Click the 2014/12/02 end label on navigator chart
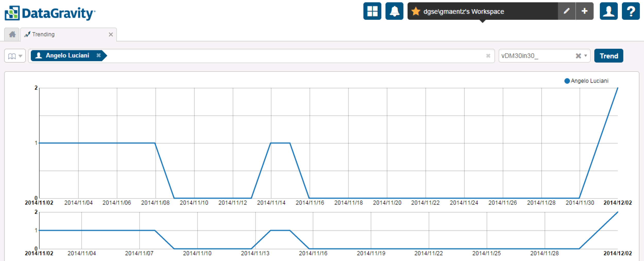The width and height of the screenshot is (644, 261). (617, 253)
